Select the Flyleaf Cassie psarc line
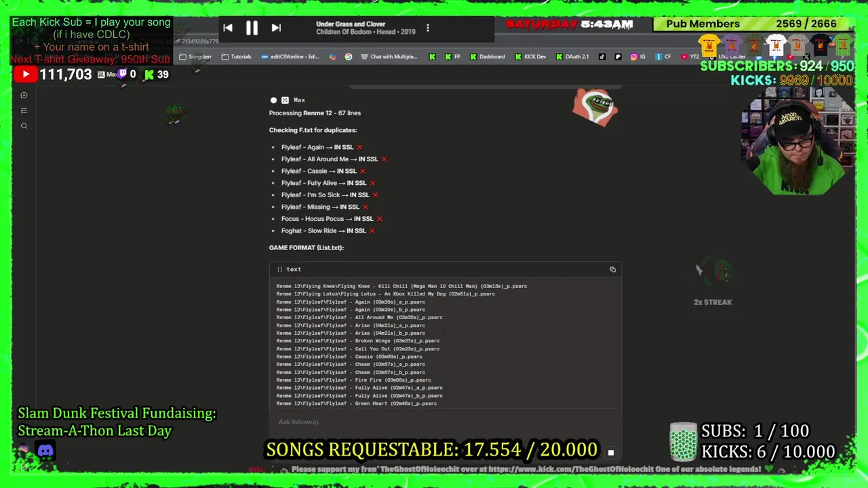The width and height of the screenshot is (868, 488). pos(349,357)
